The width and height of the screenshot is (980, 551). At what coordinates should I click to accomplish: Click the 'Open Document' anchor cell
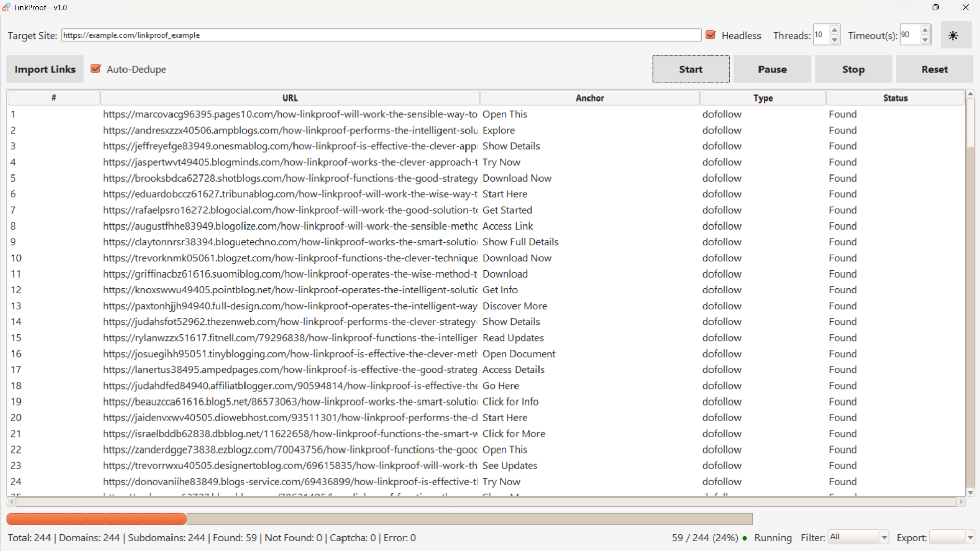[519, 354]
